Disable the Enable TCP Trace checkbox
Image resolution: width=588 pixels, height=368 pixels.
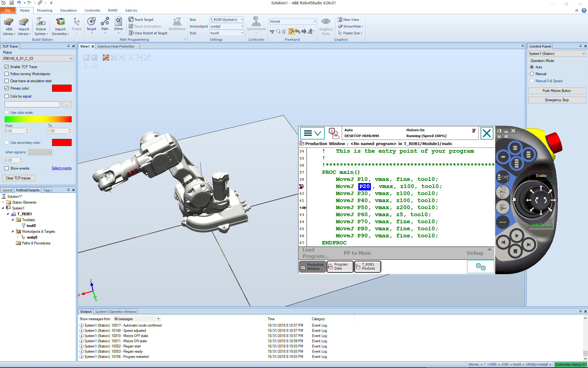click(x=7, y=67)
